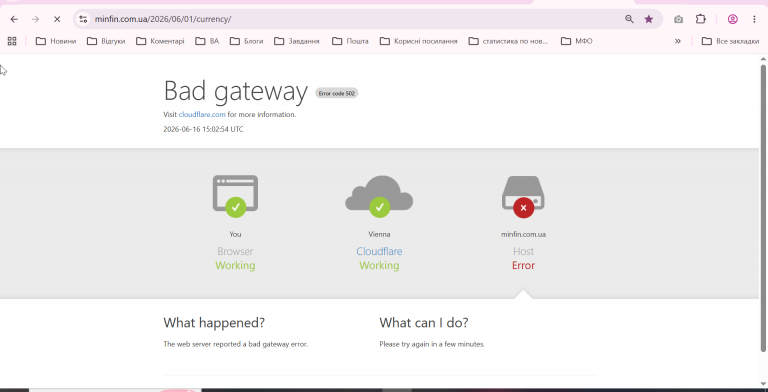Click the vertical page scrollbar
The height and width of the screenshot is (392, 768).
tap(763, 208)
